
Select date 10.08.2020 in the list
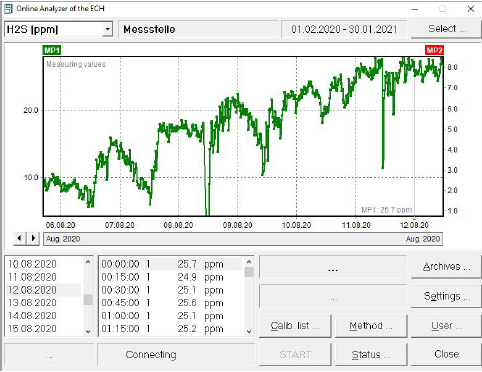(x=44, y=264)
